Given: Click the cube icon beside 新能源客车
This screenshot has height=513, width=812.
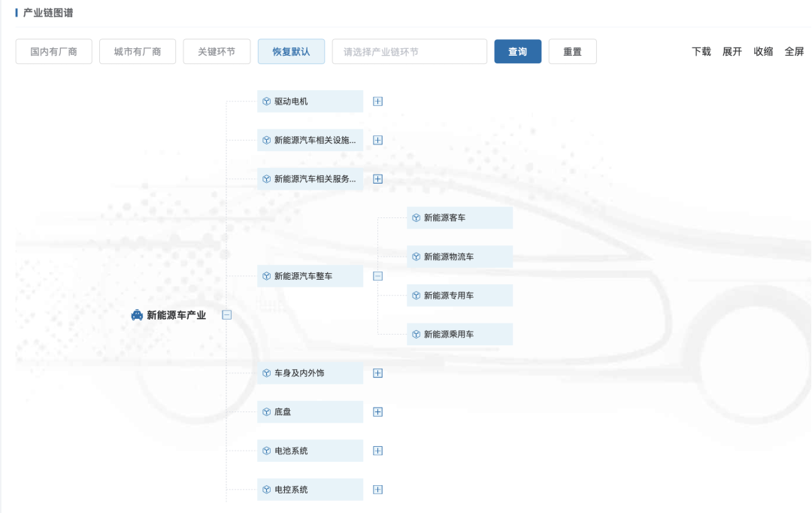Looking at the screenshot, I should click(416, 218).
